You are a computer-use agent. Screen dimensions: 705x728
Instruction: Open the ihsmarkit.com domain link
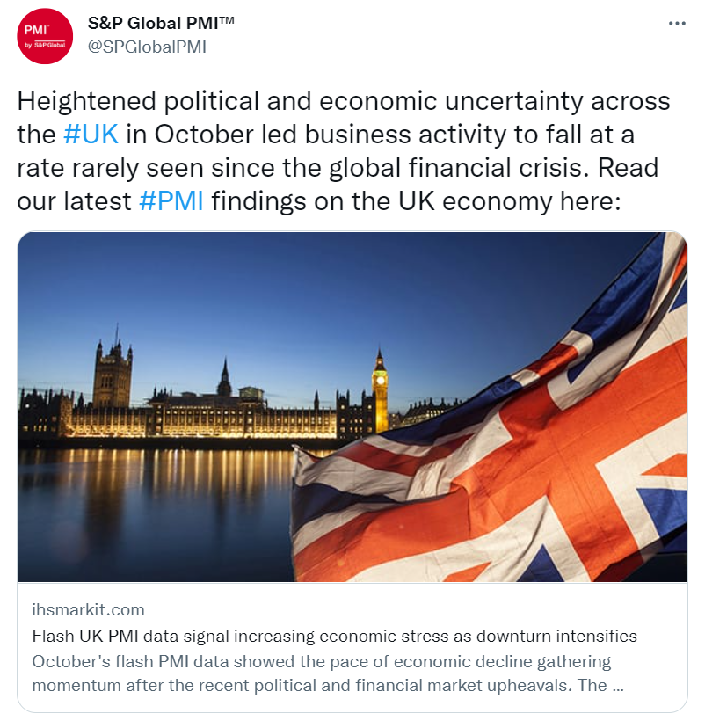[x=88, y=609]
